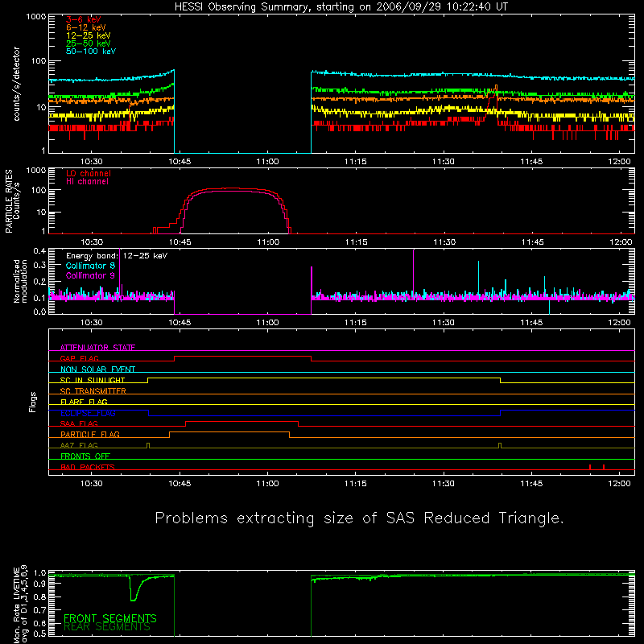
Task: Click the GAP_FLAG label
Action: 79,358
